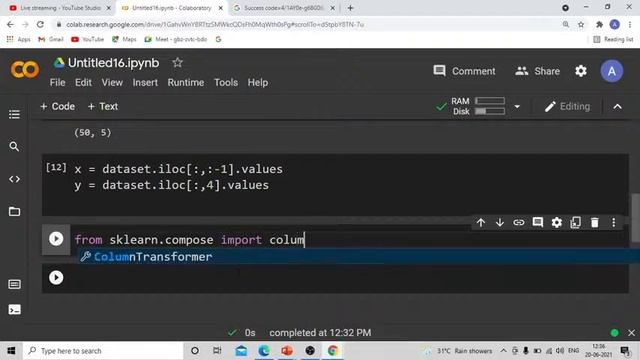This screenshot has height=360, width=640.
Task: Close the execution status bar
Action: 631,333
